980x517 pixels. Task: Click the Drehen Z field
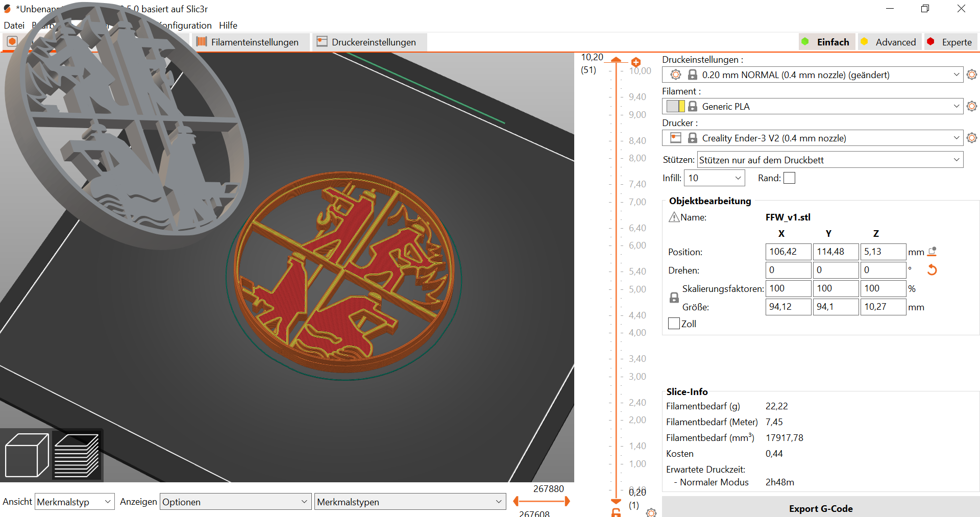coord(883,270)
